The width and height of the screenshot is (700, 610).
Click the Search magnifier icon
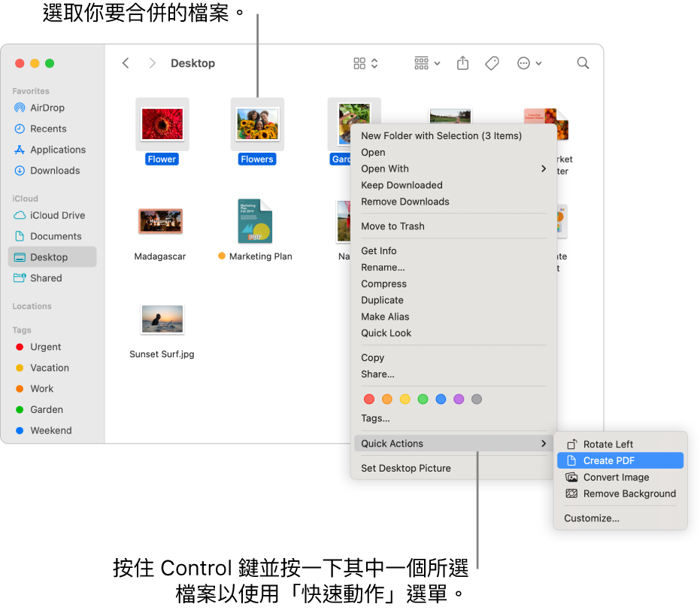(x=583, y=63)
